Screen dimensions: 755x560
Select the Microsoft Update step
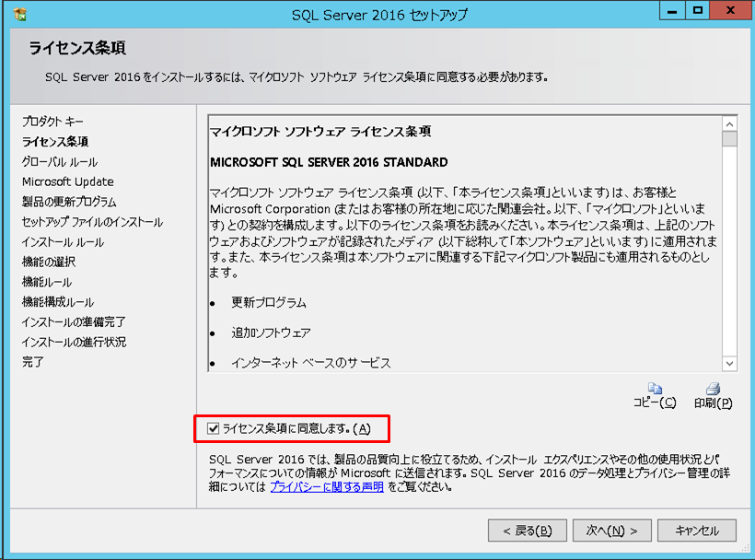point(68,181)
